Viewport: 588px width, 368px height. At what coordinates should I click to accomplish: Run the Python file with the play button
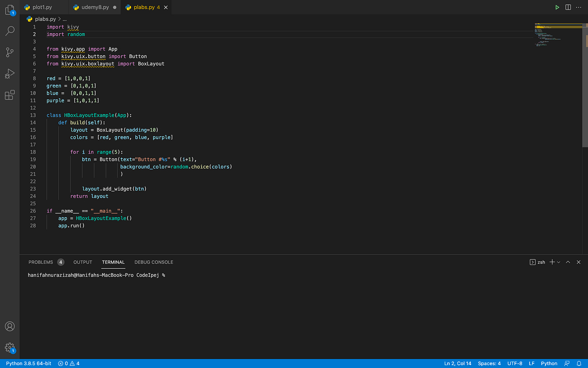tap(557, 7)
